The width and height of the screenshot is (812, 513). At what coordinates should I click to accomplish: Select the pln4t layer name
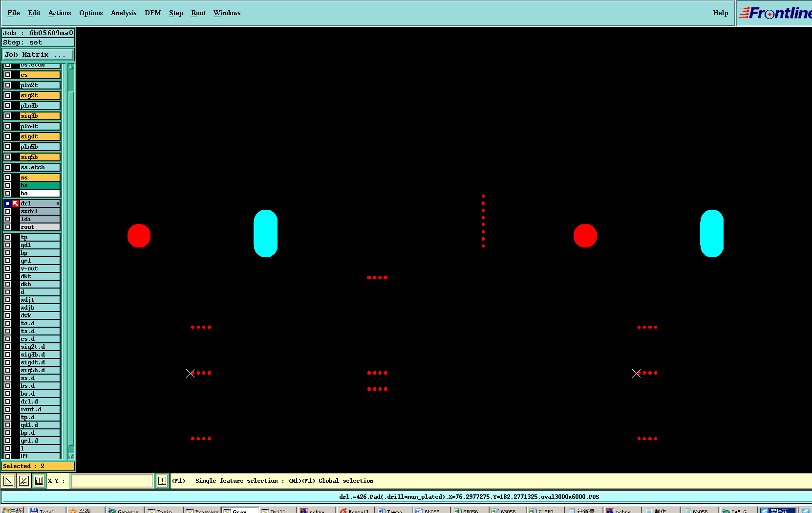coord(40,126)
